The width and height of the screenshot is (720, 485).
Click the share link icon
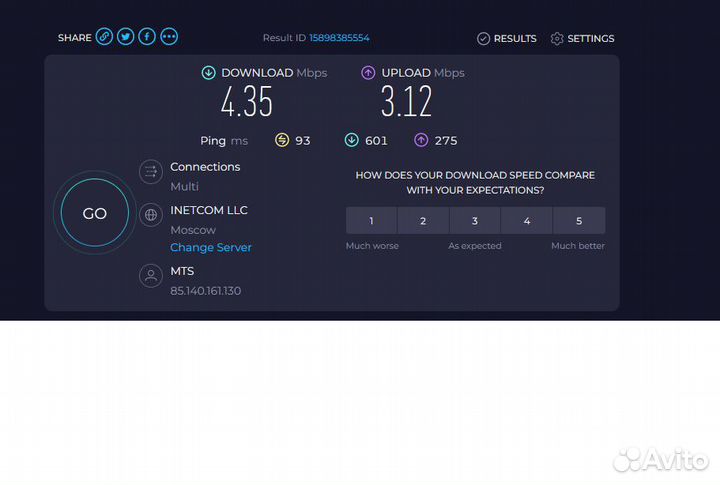[104, 37]
